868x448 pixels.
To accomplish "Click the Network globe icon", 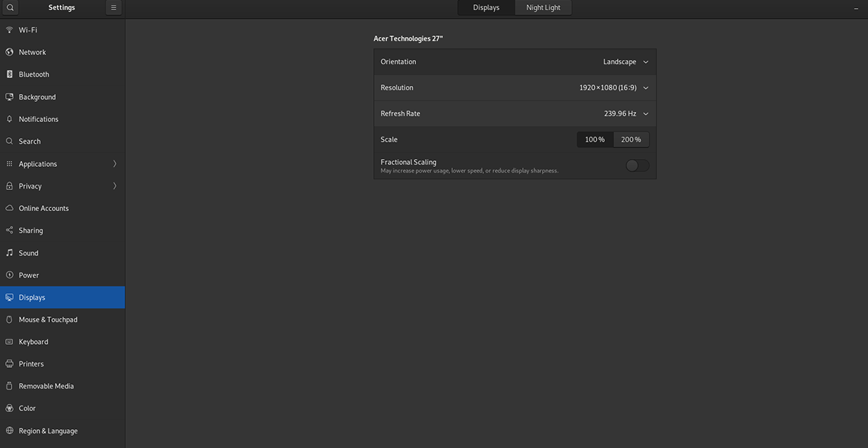I will (x=9, y=52).
